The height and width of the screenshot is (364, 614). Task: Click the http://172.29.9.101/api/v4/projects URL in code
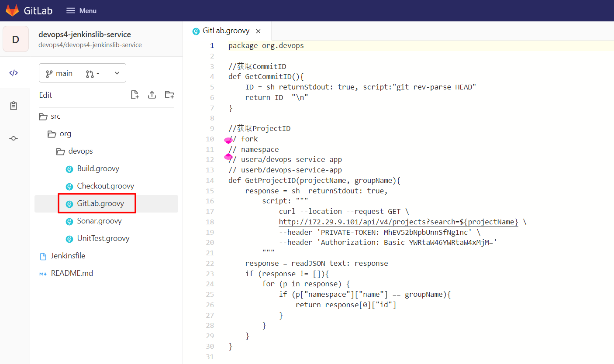pos(399,222)
